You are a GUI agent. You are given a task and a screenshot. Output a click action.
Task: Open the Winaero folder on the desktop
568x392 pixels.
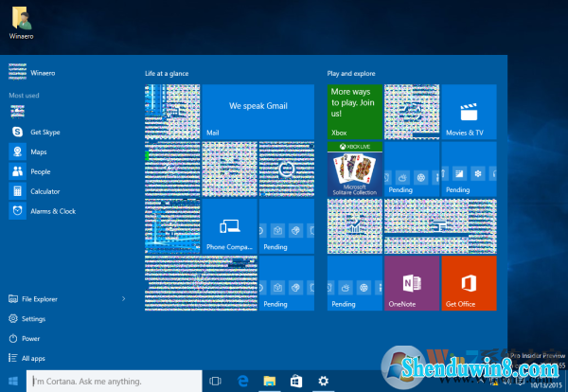(x=22, y=23)
